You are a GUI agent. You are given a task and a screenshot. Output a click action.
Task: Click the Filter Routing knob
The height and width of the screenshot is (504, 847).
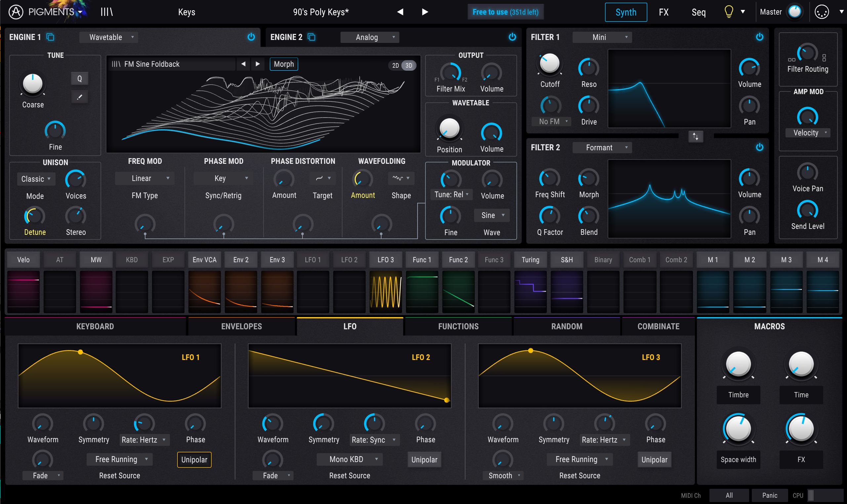pyautogui.click(x=808, y=53)
